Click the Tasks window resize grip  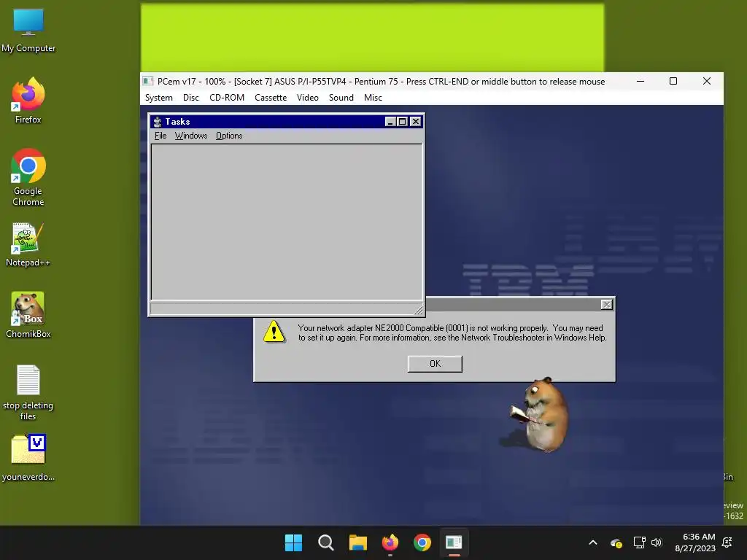(x=418, y=311)
